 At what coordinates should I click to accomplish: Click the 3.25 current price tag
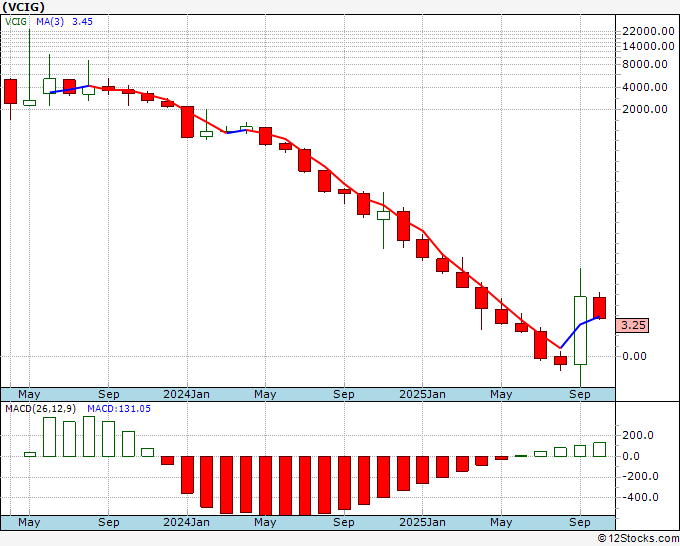[x=633, y=325]
